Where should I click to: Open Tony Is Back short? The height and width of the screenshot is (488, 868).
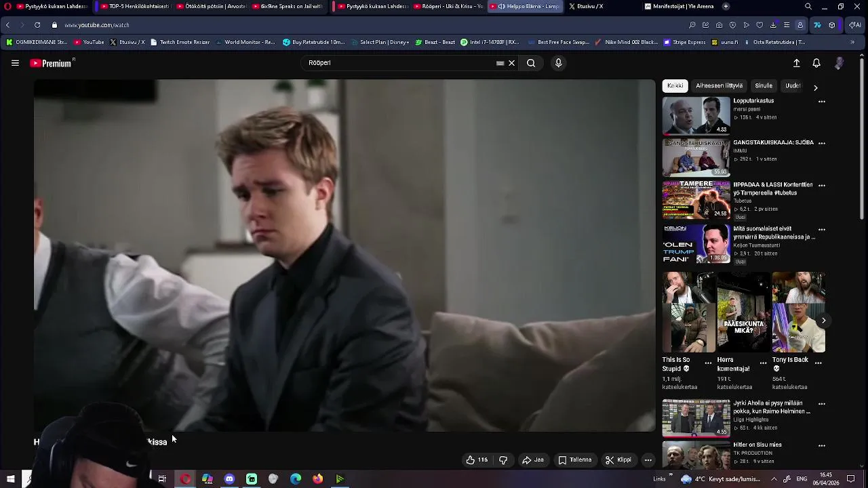point(798,312)
